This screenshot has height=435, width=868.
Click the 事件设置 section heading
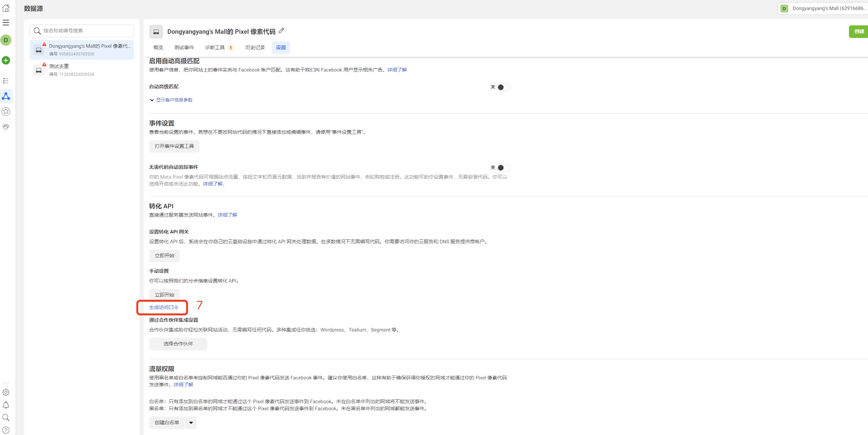[x=162, y=123]
